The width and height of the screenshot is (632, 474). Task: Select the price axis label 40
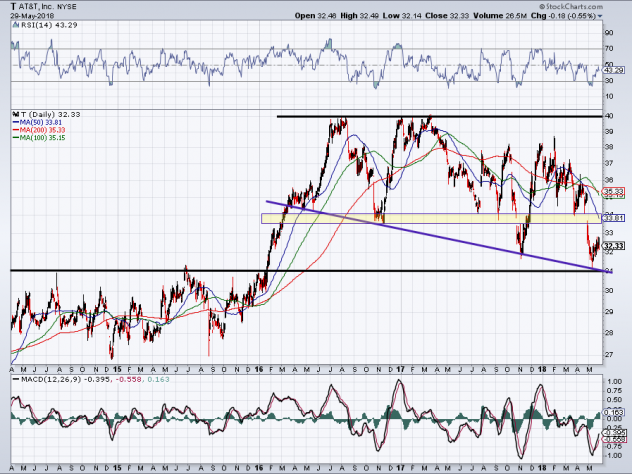click(609, 116)
